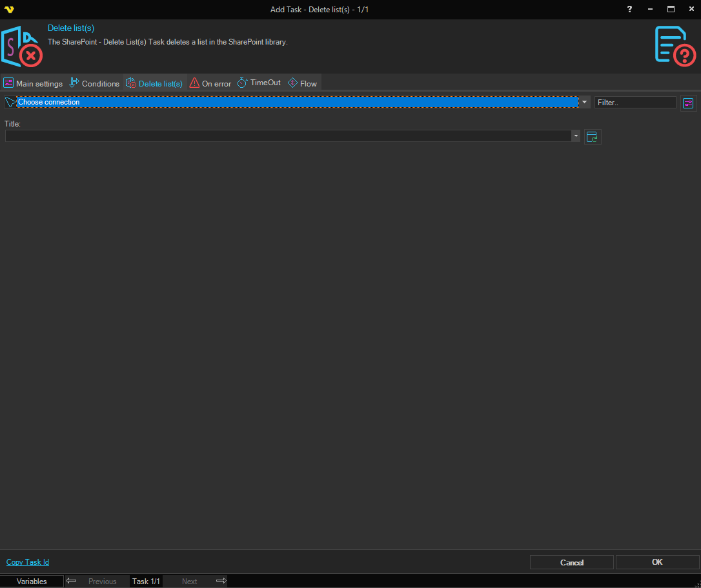Confirm with the OK button

point(657,562)
